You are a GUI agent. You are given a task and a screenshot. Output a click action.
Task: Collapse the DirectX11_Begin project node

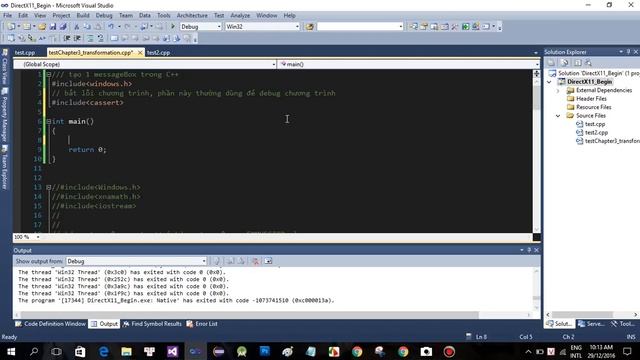[549, 82]
